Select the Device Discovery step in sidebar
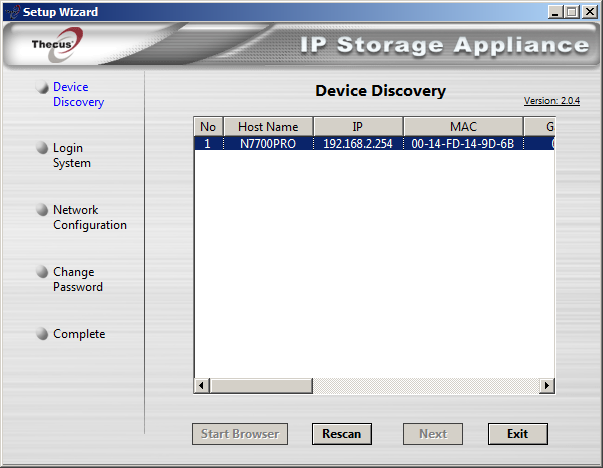Viewport: 603px width, 468px height. [x=78, y=94]
